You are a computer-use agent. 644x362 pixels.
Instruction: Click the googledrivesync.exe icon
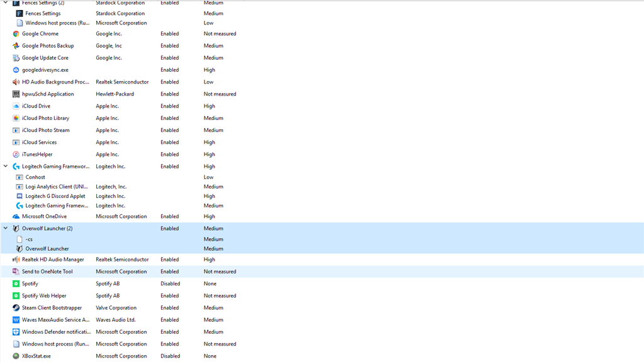pos(16,70)
